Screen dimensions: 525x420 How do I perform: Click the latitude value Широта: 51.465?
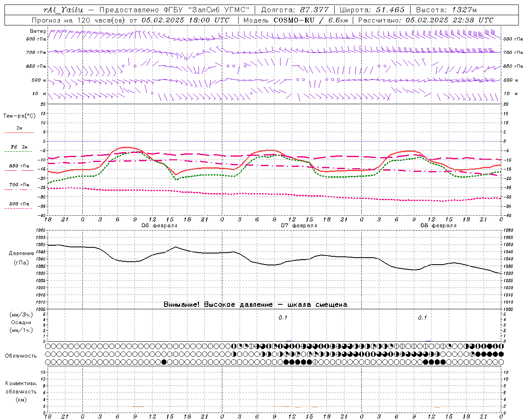(x=372, y=10)
